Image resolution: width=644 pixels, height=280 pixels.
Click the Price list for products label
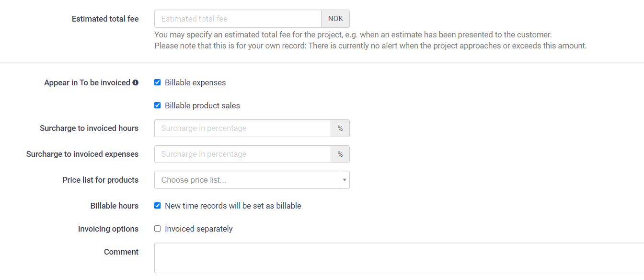(x=100, y=180)
